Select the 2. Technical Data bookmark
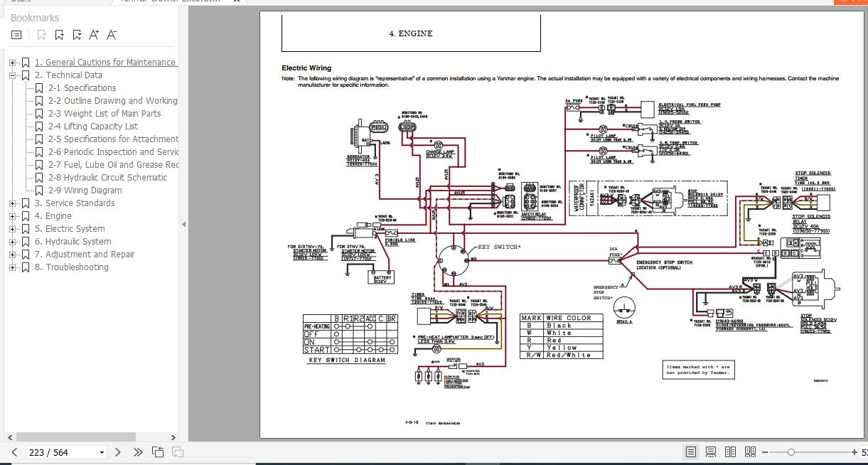Image resolution: width=868 pixels, height=465 pixels. click(x=68, y=75)
